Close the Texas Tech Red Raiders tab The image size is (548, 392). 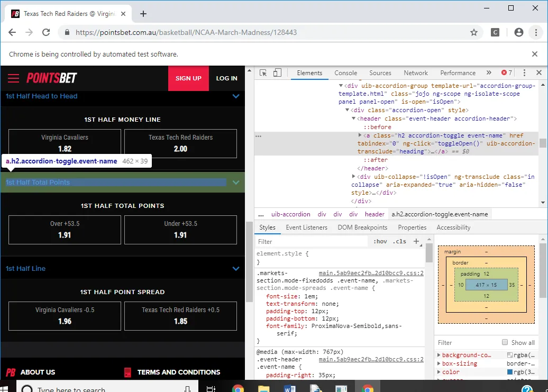pyautogui.click(x=123, y=14)
